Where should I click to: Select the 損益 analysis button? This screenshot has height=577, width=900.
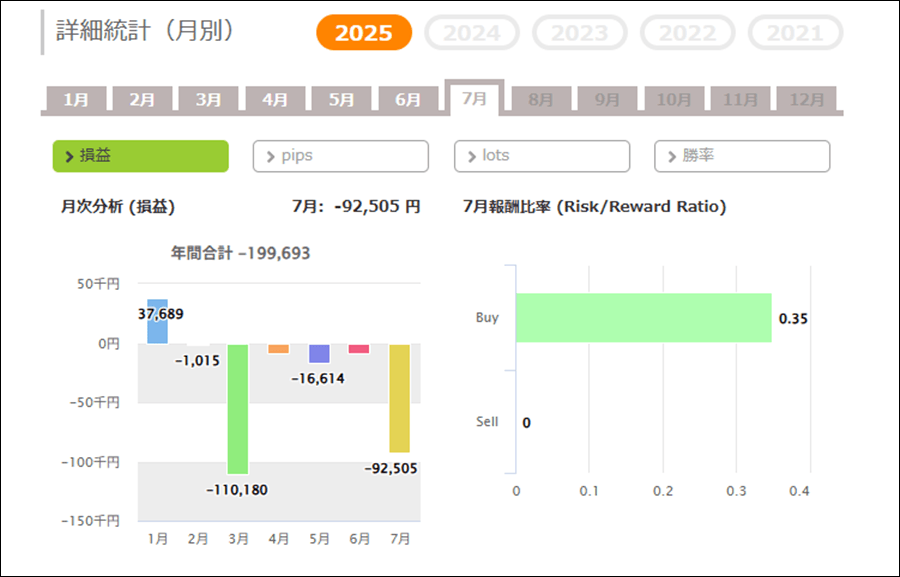pos(141,156)
